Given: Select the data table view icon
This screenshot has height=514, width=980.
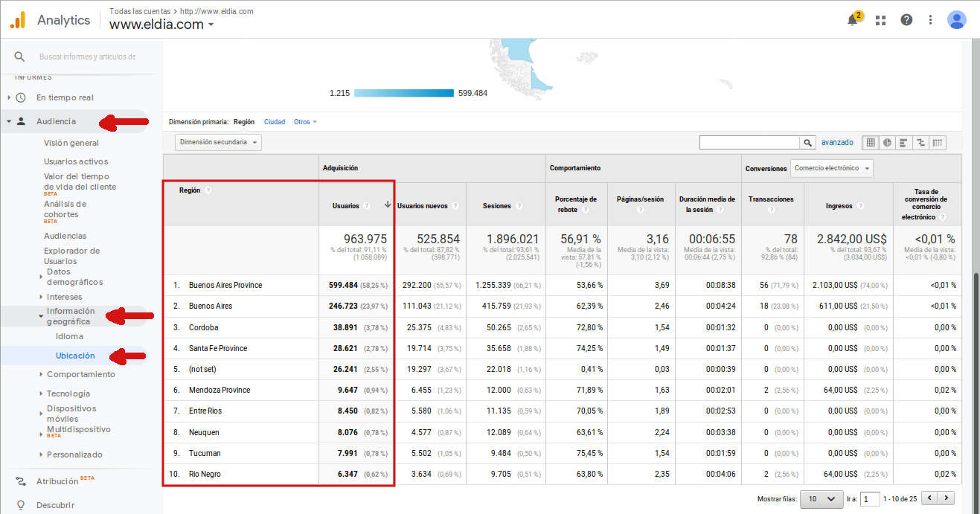Looking at the screenshot, I should [x=870, y=143].
